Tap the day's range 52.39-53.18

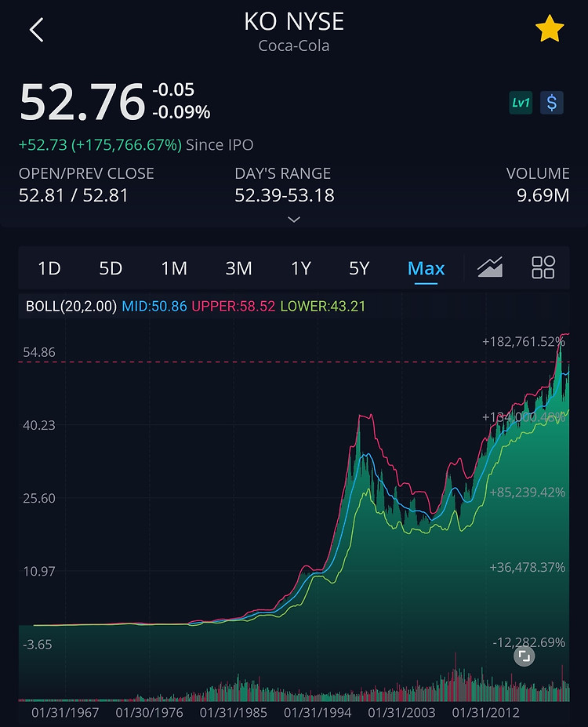285,195
